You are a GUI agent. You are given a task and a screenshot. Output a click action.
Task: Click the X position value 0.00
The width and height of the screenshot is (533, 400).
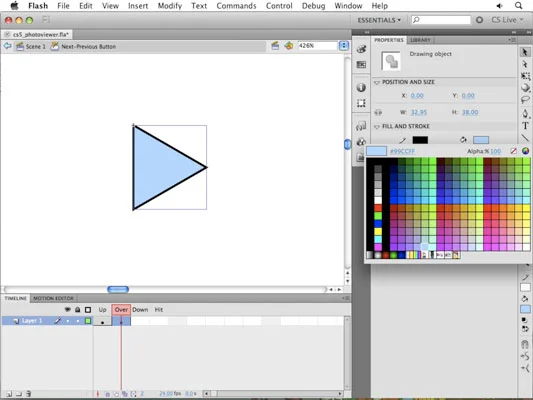coord(417,95)
